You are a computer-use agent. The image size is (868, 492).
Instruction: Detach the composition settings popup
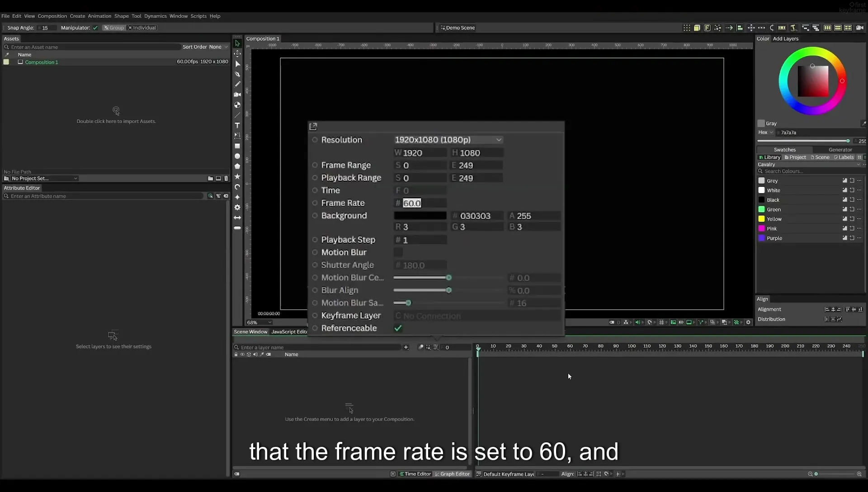coord(313,126)
